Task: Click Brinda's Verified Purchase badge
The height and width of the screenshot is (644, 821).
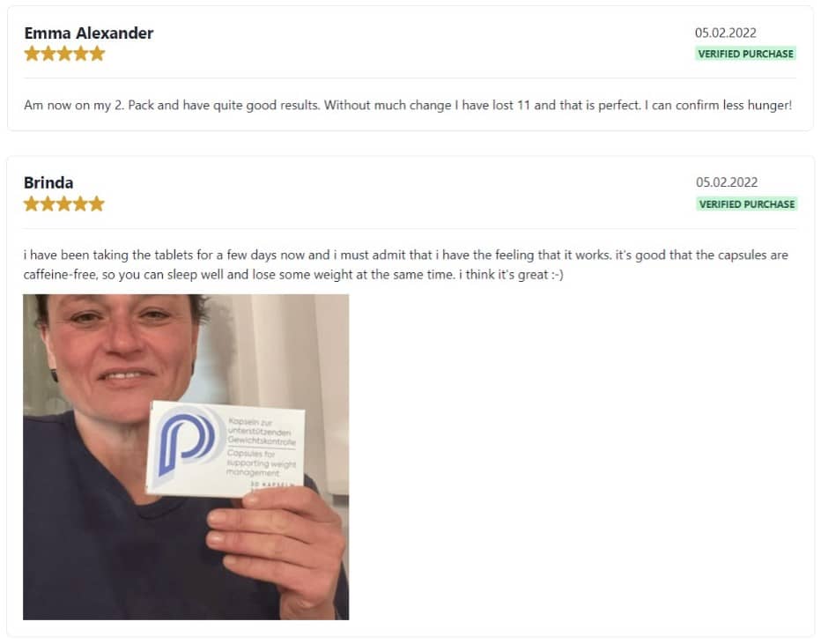Action: coord(747,204)
